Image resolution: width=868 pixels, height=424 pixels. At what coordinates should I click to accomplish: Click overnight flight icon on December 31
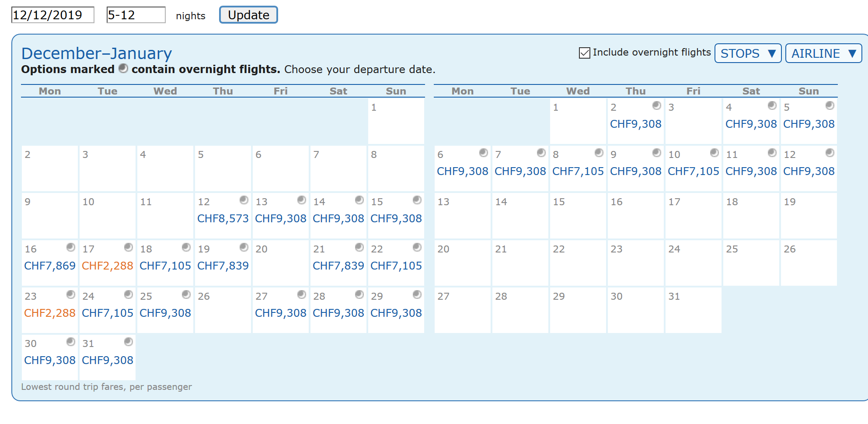129,342
